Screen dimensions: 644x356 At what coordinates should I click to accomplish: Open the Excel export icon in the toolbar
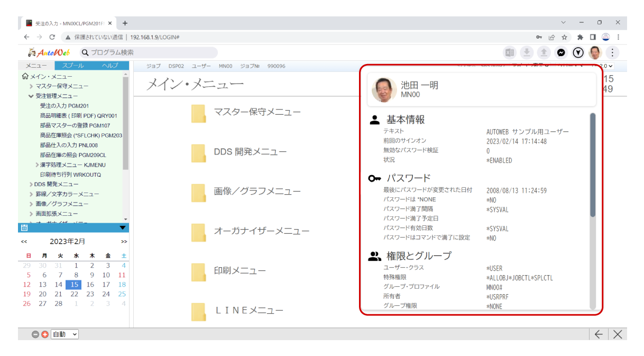tap(508, 52)
